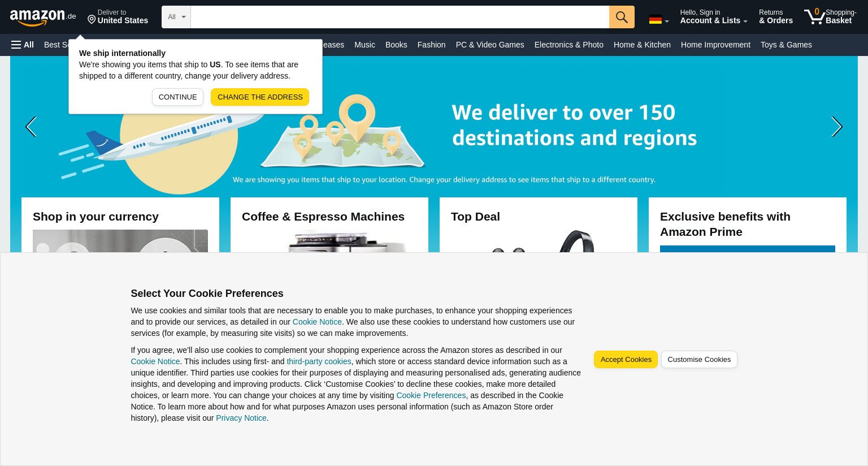Open Electronics & Photo category

click(568, 45)
